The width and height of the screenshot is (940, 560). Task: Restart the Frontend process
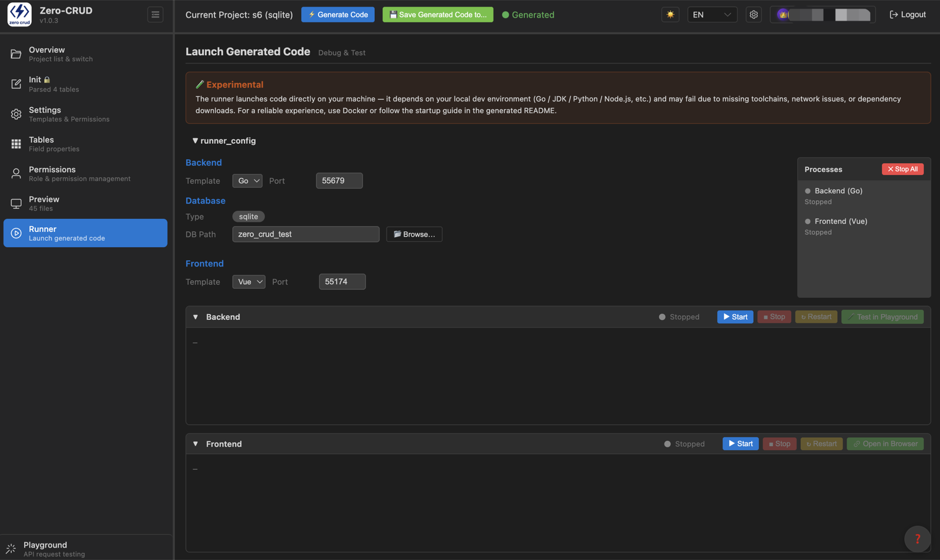[821, 444]
